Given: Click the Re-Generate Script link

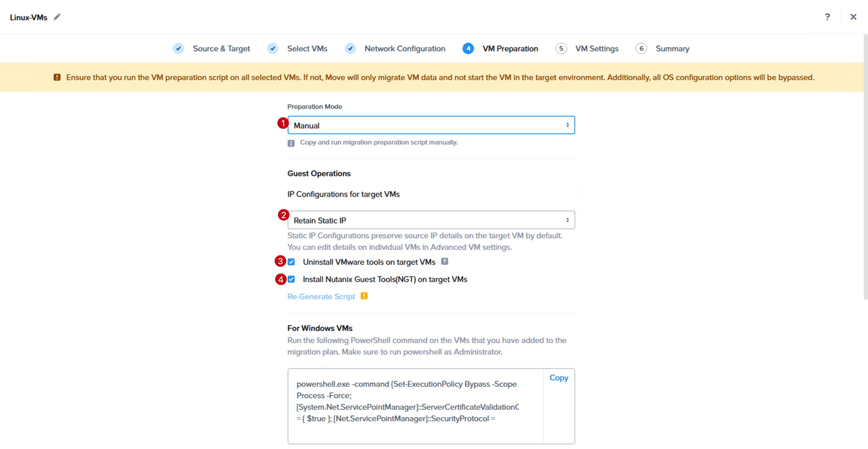Looking at the screenshot, I should [x=321, y=296].
